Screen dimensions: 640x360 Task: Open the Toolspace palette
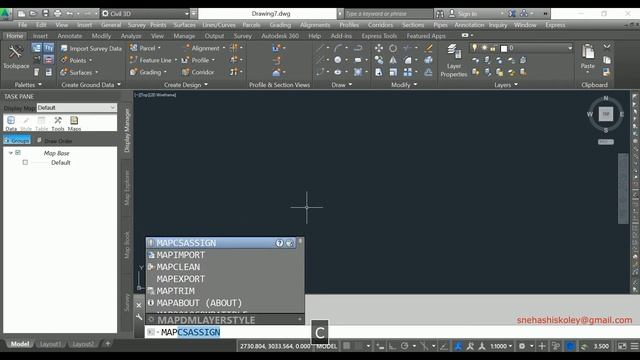[16, 57]
